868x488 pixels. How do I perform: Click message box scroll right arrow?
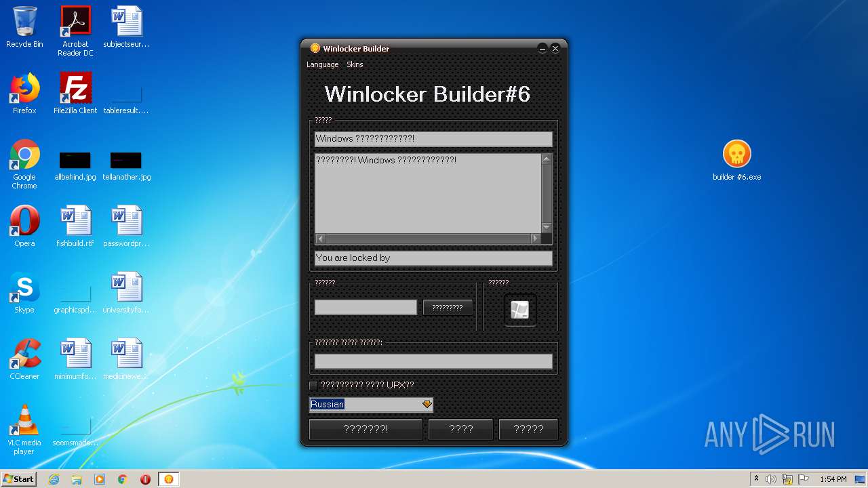point(535,239)
